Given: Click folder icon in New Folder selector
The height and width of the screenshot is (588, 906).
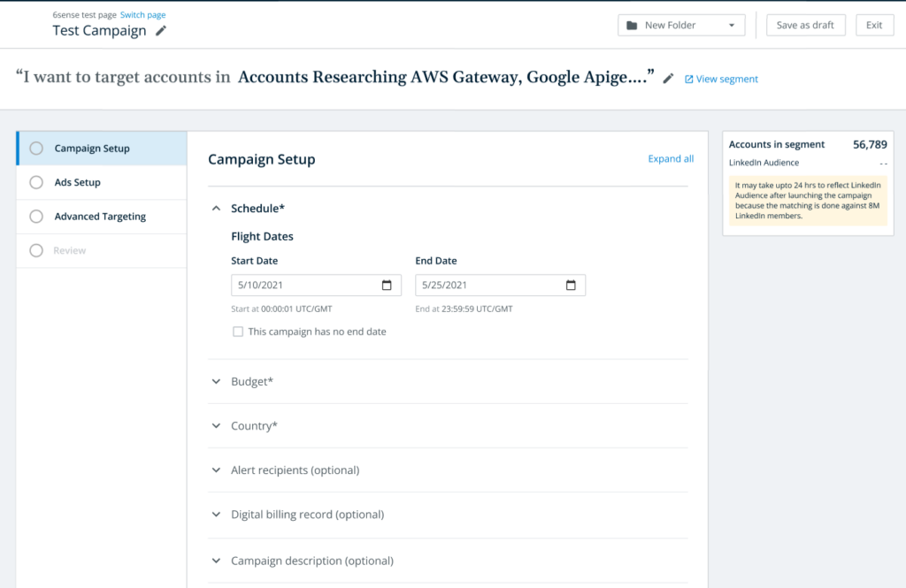Looking at the screenshot, I should [x=632, y=26].
